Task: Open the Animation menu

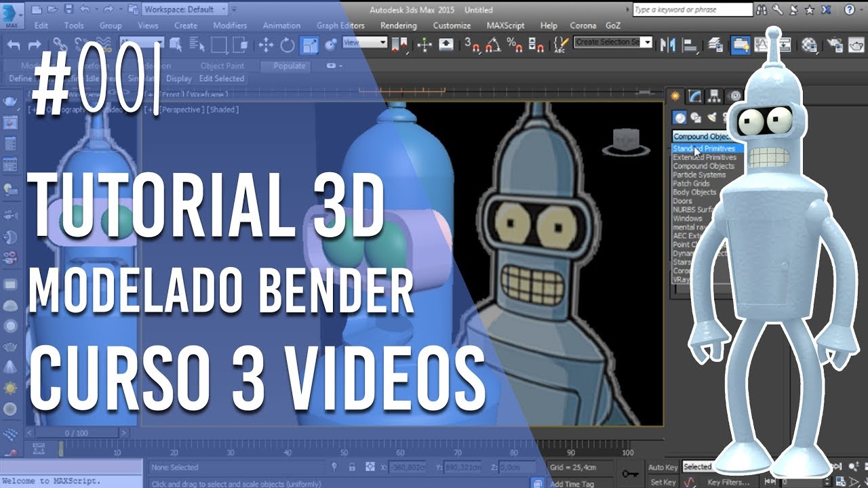Action: [x=281, y=26]
